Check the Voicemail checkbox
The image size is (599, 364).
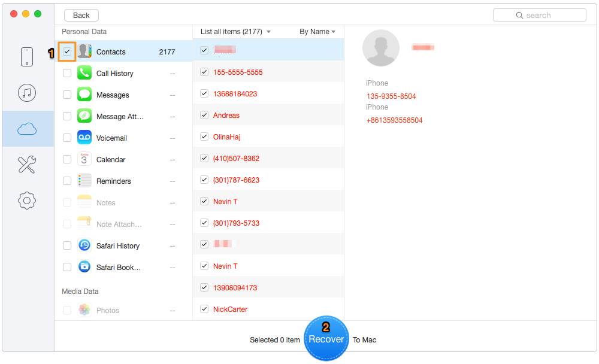pos(67,138)
